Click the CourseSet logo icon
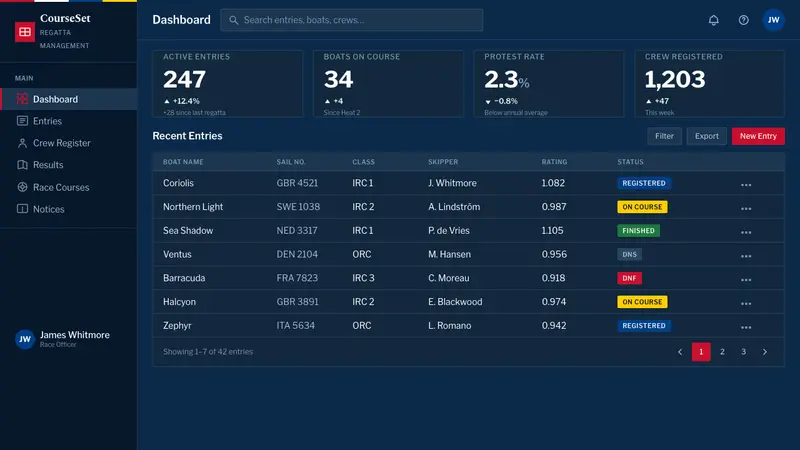The width and height of the screenshot is (800, 450). (24, 32)
